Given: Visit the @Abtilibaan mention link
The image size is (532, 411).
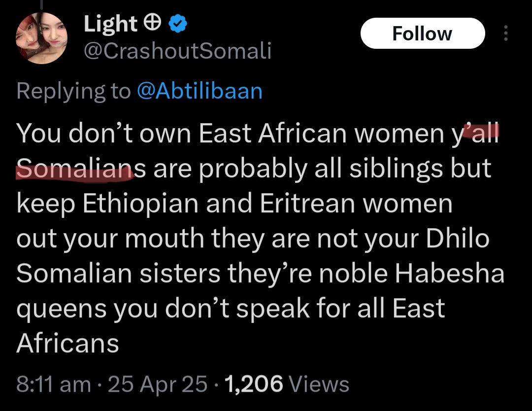Looking at the screenshot, I should click(199, 91).
